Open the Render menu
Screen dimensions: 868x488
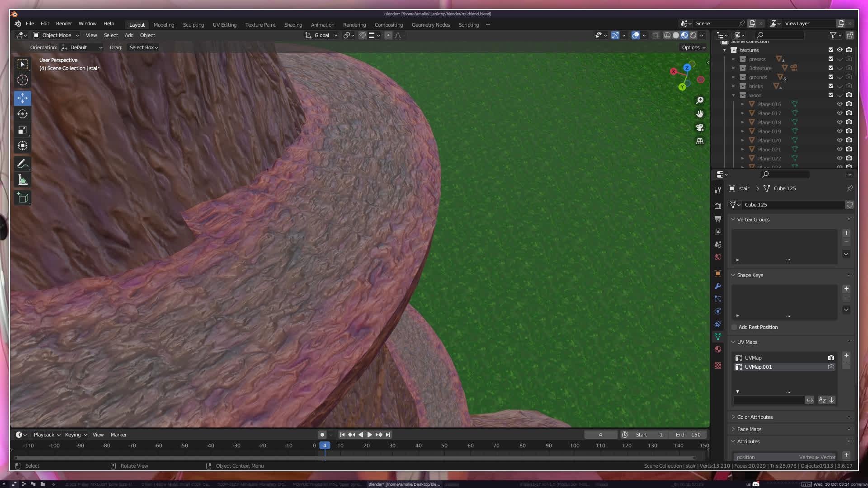[x=64, y=23]
